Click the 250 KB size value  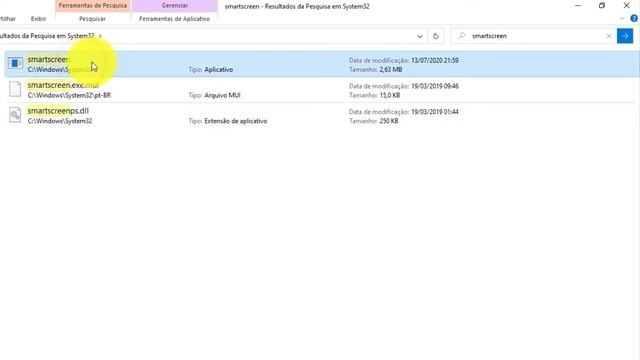click(x=389, y=121)
